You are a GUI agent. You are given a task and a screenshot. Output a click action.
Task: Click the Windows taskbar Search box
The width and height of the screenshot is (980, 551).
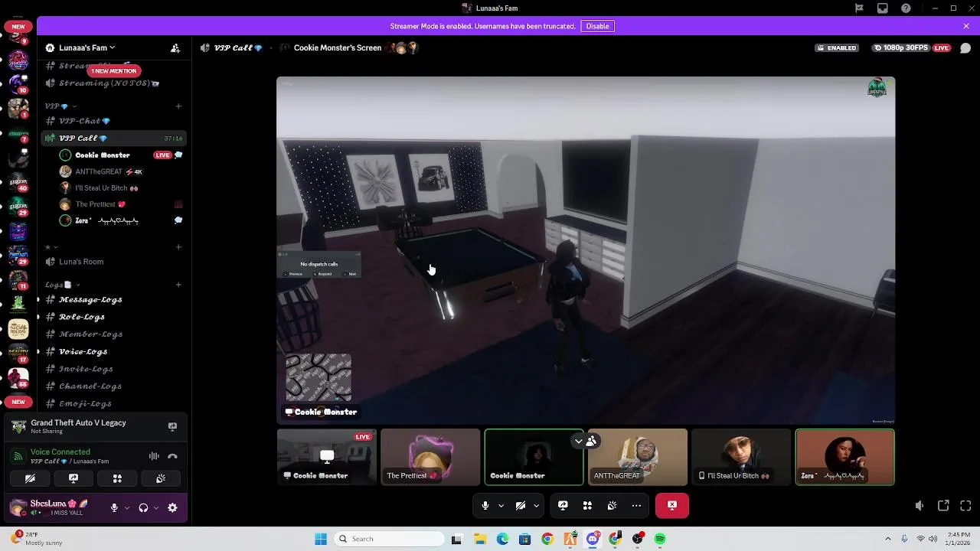tap(389, 539)
